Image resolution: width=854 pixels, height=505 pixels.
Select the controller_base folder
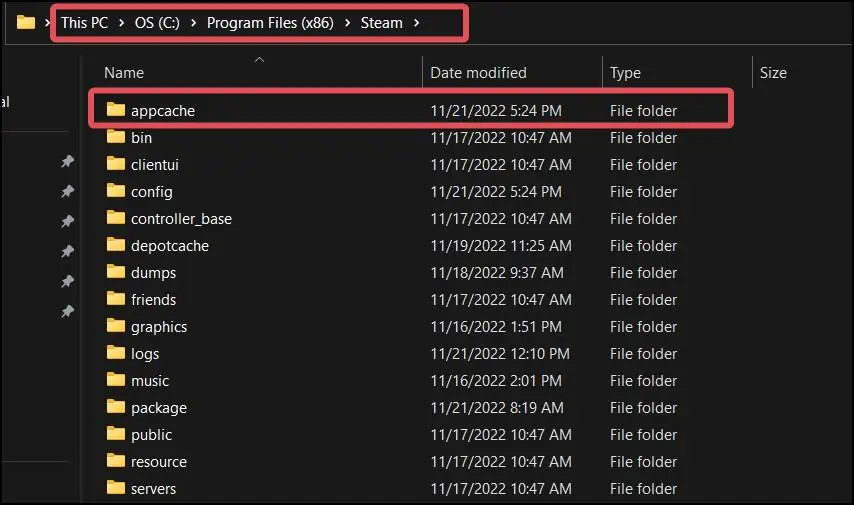tap(181, 218)
